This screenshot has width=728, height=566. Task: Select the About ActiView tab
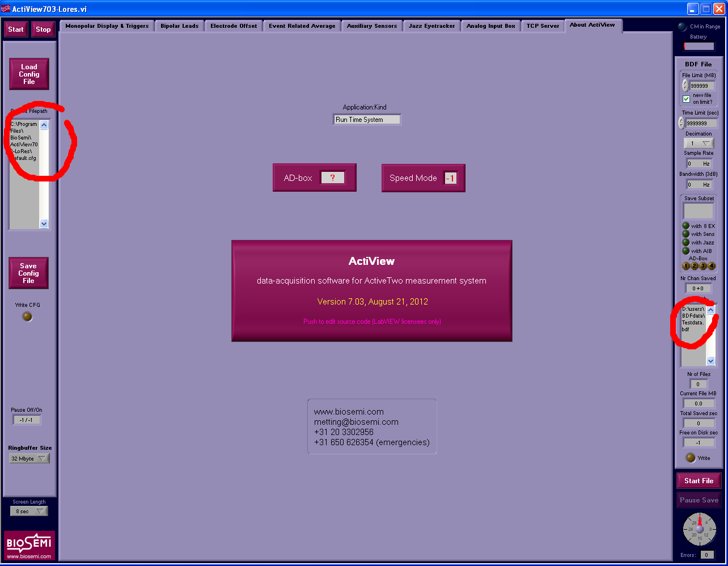[592, 26]
